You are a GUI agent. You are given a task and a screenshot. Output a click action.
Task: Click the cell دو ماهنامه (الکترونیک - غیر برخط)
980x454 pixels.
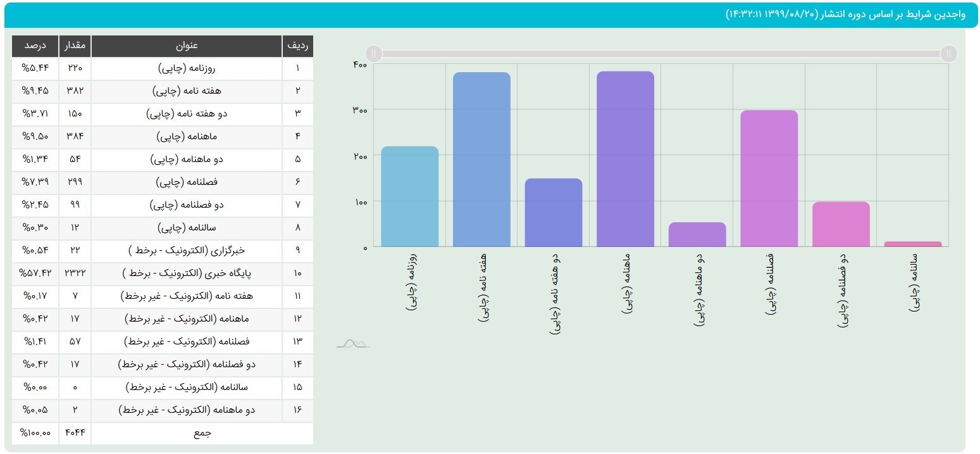click(x=187, y=410)
